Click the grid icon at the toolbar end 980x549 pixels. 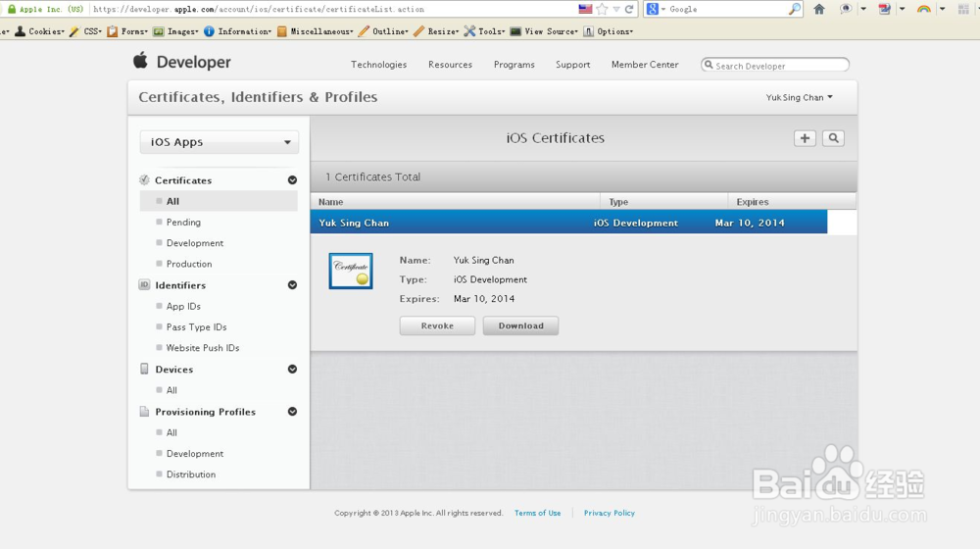click(x=963, y=9)
